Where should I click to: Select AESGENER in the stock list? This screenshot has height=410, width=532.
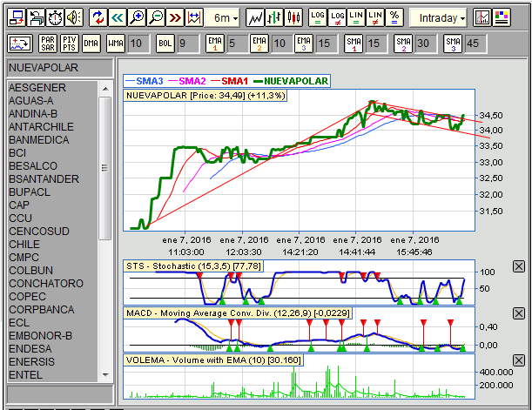[52, 88]
